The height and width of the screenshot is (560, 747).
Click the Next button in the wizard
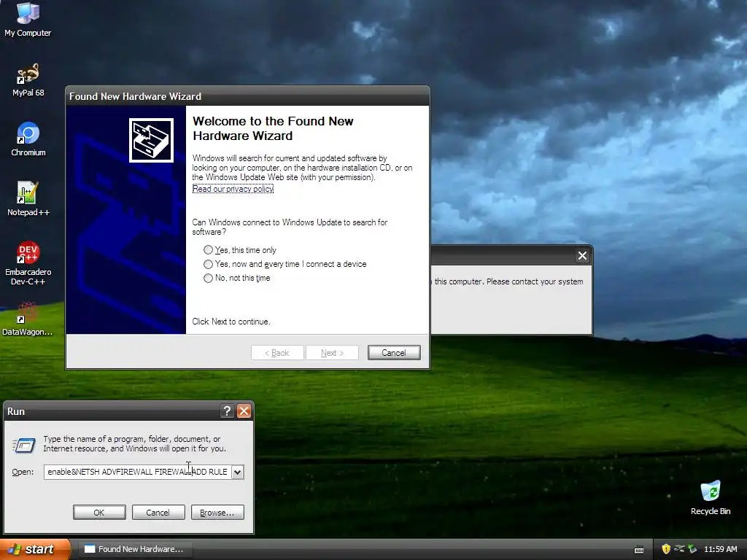(x=332, y=353)
